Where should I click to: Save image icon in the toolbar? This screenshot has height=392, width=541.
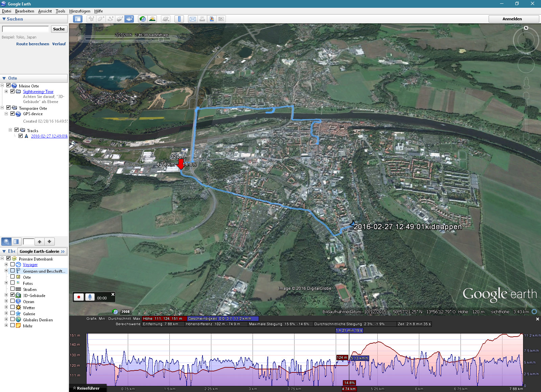(x=212, y=19)
